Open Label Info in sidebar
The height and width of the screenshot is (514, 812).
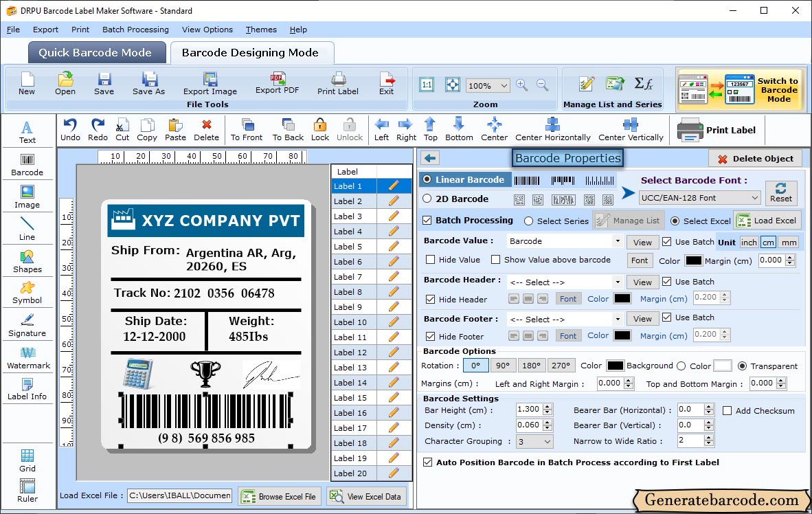pyautogui.click(x=27, y=389)
